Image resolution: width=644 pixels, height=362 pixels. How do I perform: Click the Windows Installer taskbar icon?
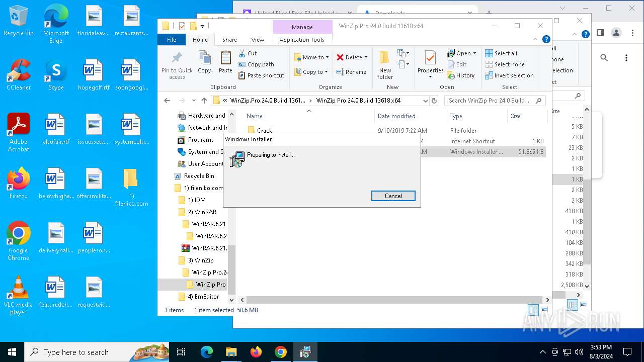coord(305,352)
